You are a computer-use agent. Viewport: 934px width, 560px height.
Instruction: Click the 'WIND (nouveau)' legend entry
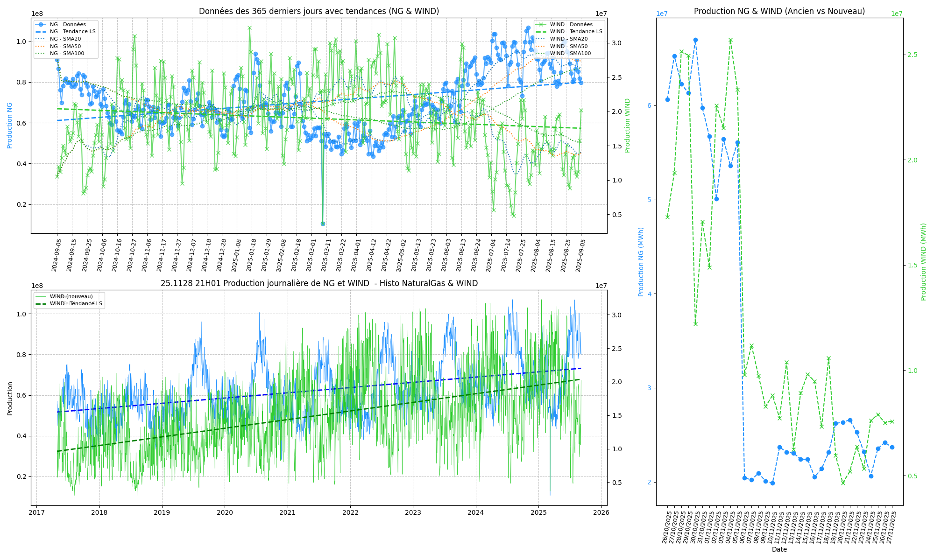(71, 296)
